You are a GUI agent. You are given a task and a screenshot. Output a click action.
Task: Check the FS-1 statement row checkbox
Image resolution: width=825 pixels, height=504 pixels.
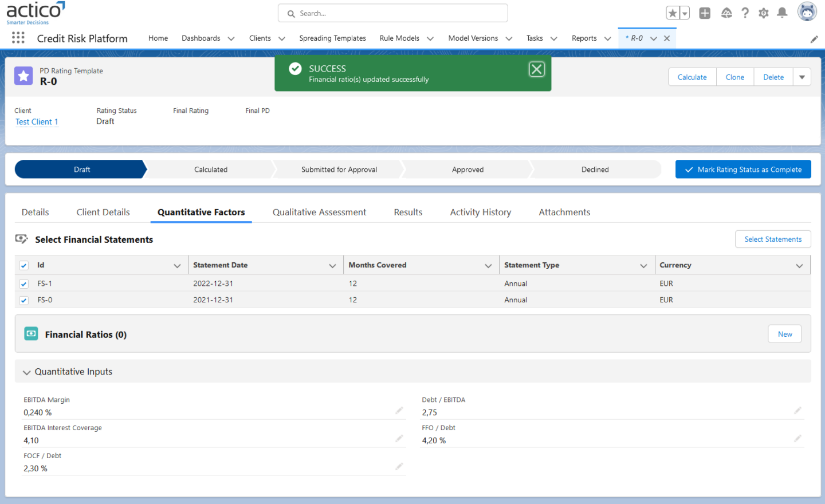coord(23,283)
